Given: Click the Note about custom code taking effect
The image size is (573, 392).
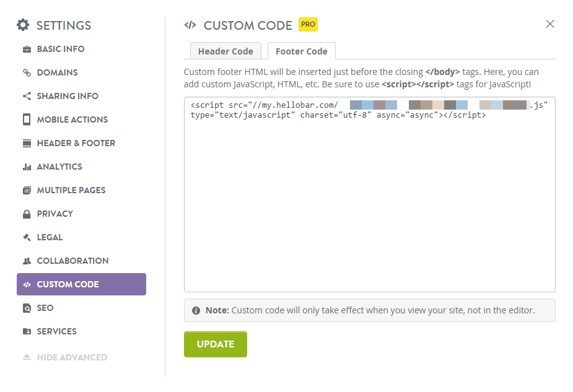Looking at the screenshot, I should click(x=370, y=310).
